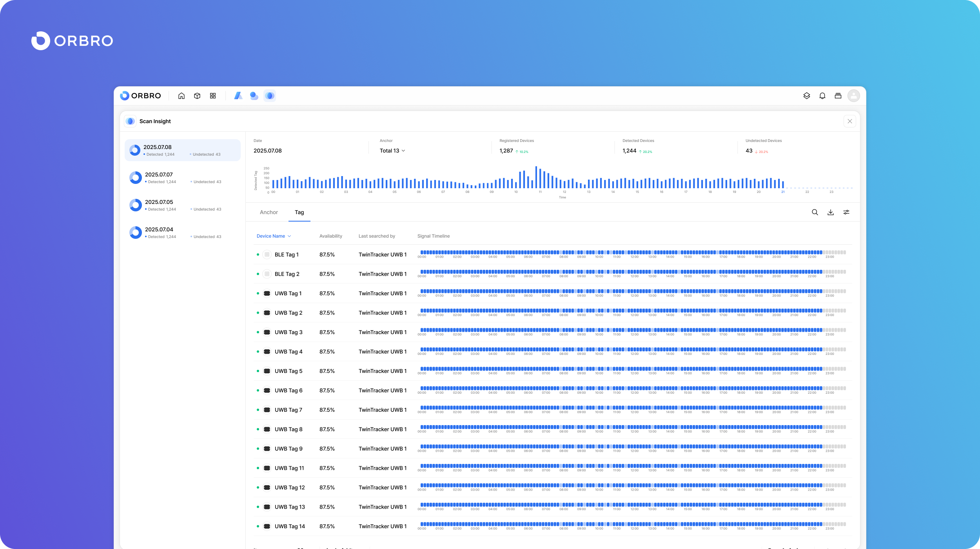Click the notification bell icon

[822, 96]
